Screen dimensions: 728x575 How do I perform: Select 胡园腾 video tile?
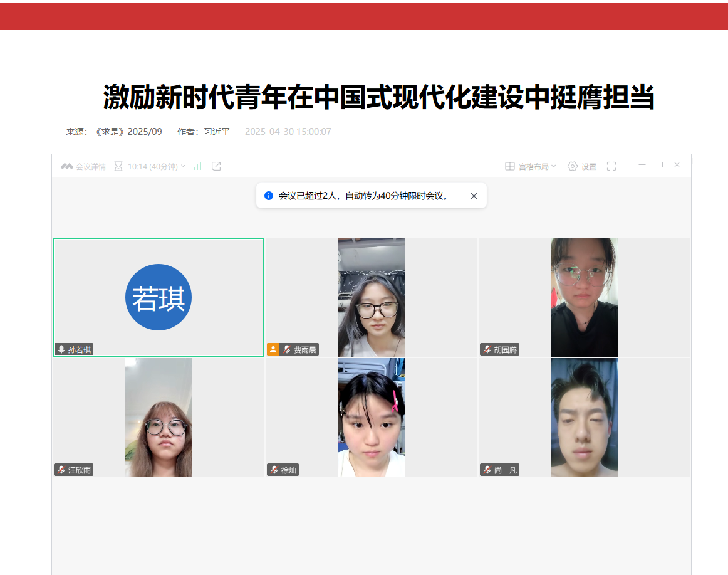(x=585, y=297)
